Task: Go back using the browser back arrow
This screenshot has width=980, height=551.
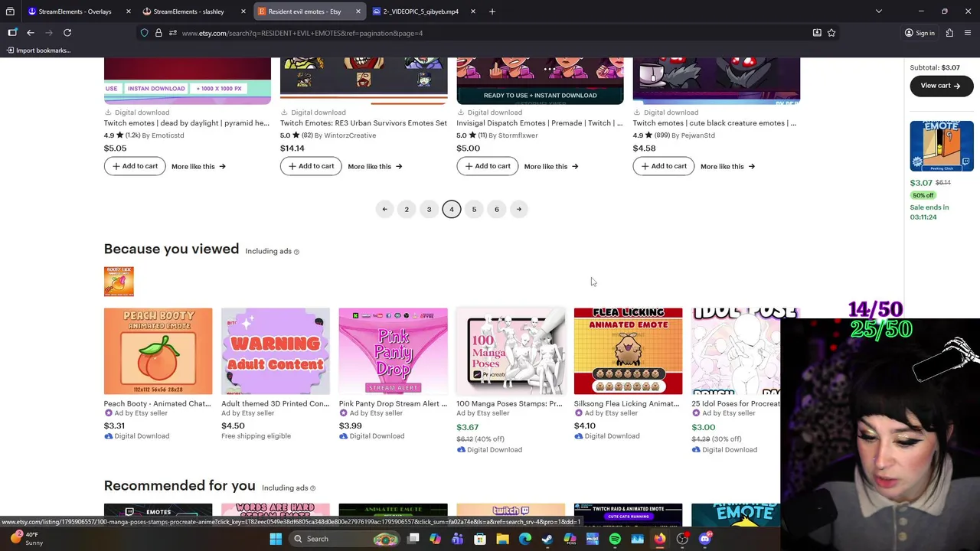Action: pyautogui.click(x=31, y=33)
